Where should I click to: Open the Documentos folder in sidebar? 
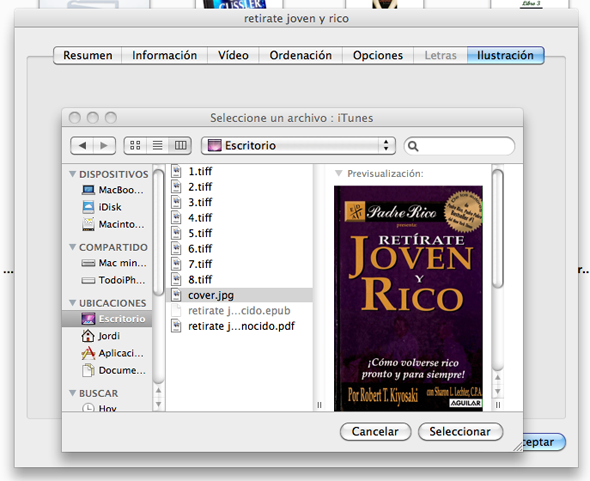coord(107,370)
